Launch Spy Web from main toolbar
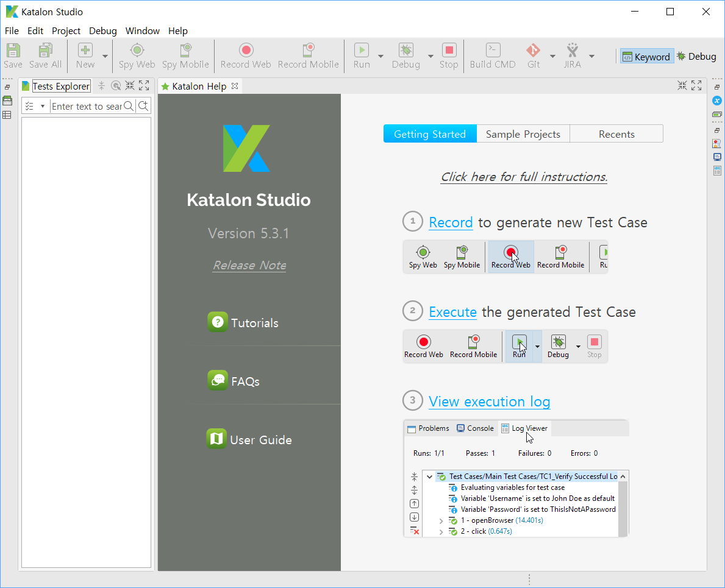Screen dimensions: 725x588 (137, 56)
